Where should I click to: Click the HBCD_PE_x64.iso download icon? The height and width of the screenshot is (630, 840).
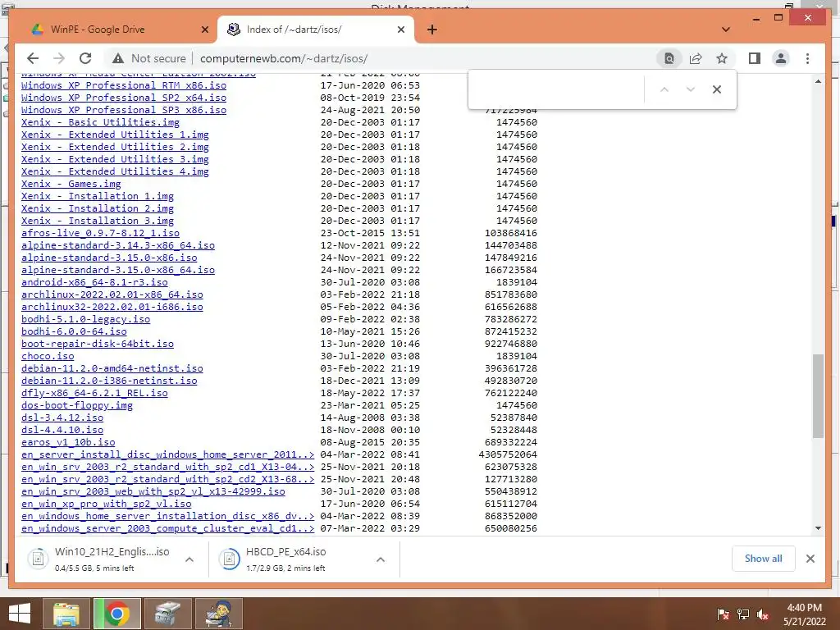(230, 559)
